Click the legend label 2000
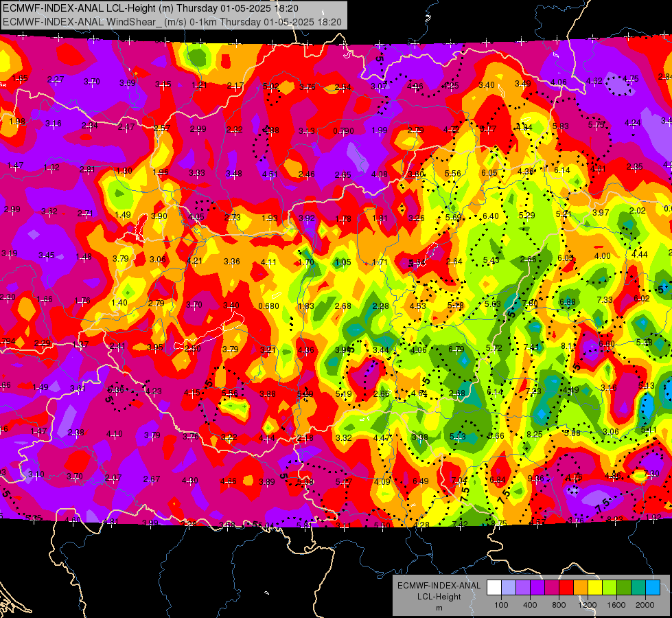This screenshot has width=672, height=618. pos(645,605)
